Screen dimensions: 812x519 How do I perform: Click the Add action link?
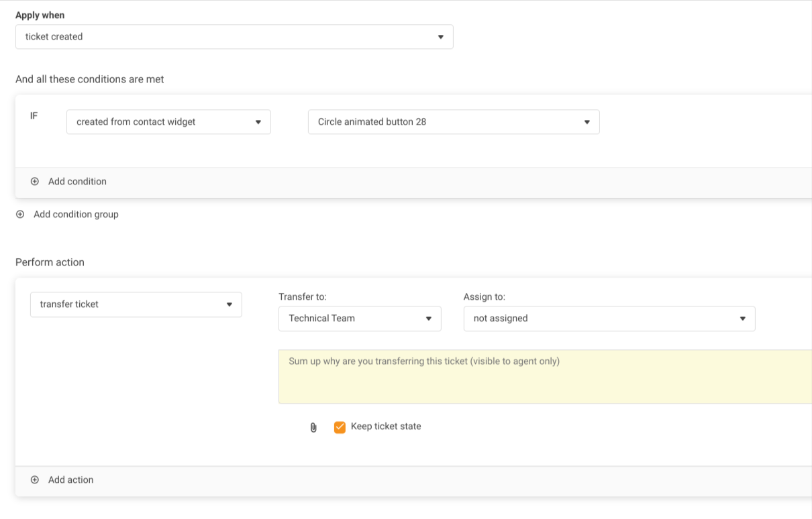70,480
